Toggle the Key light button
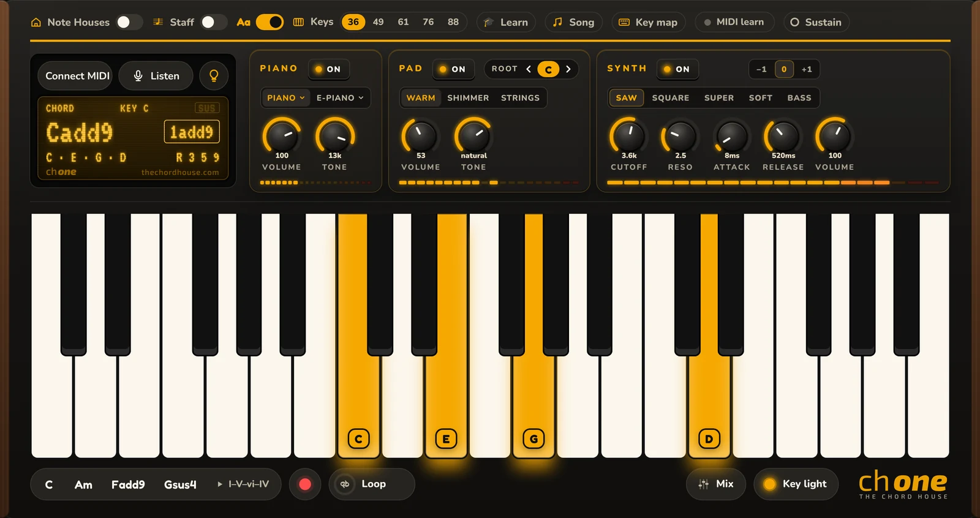Viewport: 980px width, 518px height. pyautogui.click(x=796, y=484)
